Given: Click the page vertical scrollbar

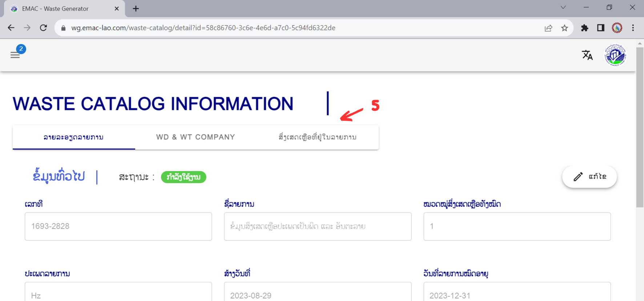Looking at the screenshot, I should (x=640, y=127).
